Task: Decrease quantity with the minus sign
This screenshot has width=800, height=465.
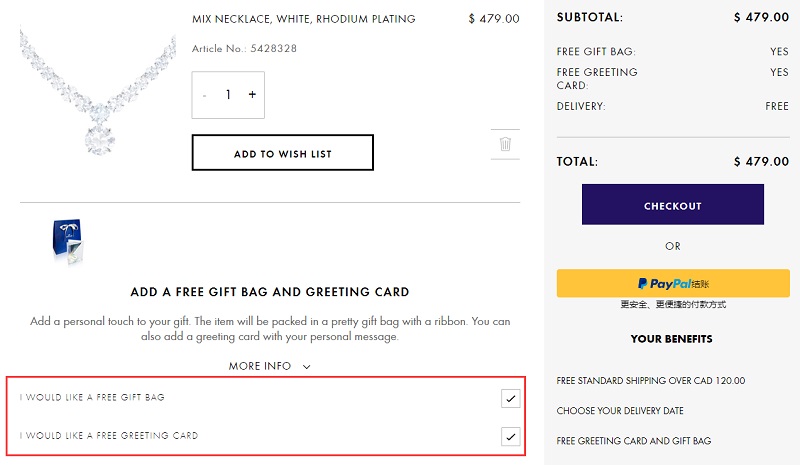Action: pyautogui.click(x=205, y=95)
